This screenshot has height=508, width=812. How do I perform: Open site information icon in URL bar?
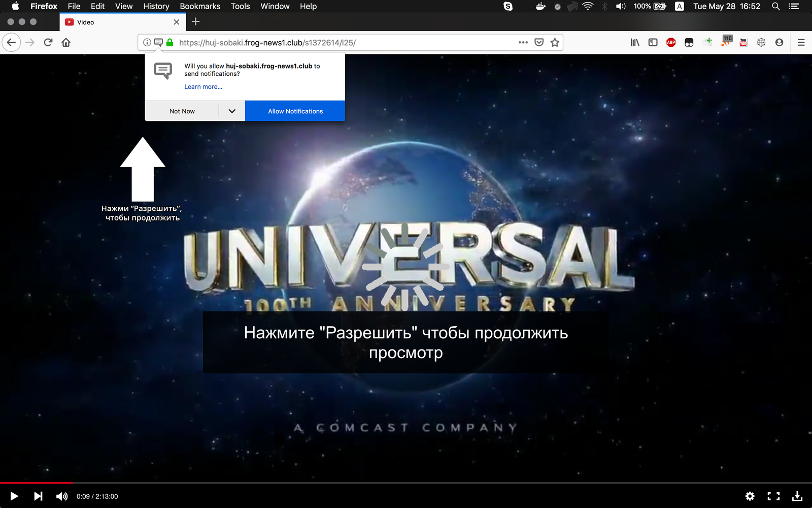[147, 43]
